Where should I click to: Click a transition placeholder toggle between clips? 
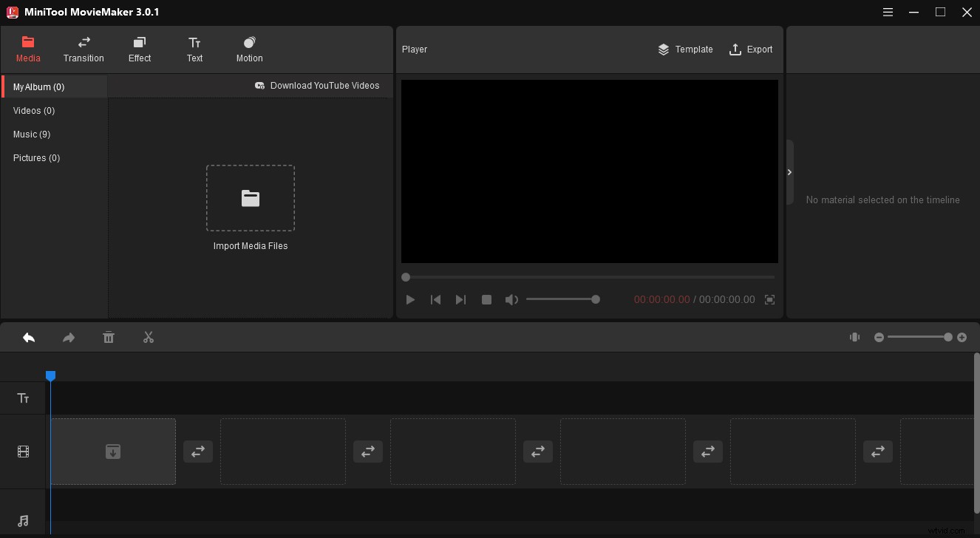pos(198,451)
